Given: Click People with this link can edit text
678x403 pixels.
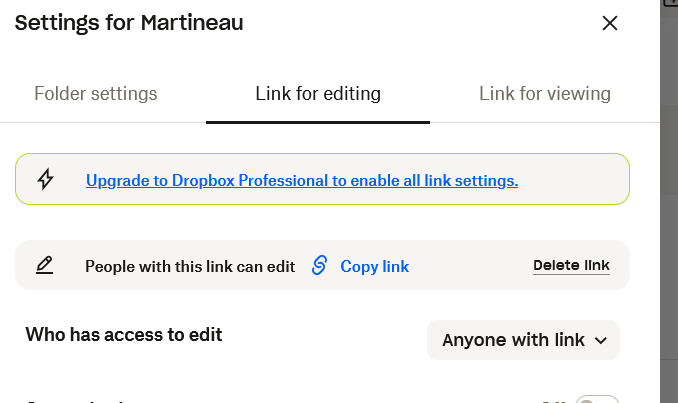Looking at the screenshot, I should [190, 267].
